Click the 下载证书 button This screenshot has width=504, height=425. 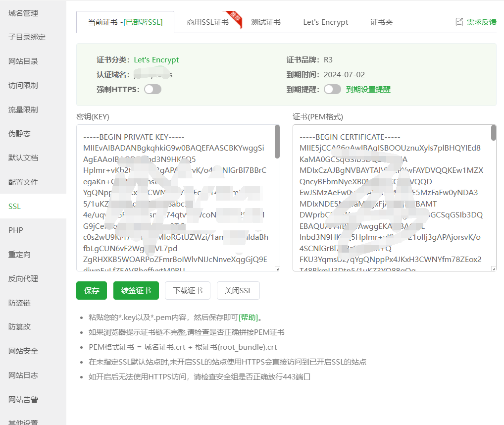187,291
